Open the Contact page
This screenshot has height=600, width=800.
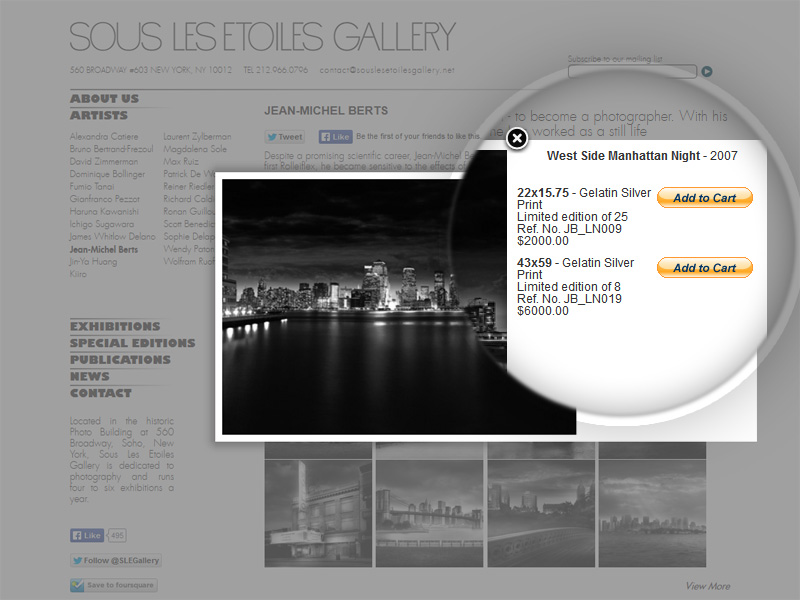[101, 393]
